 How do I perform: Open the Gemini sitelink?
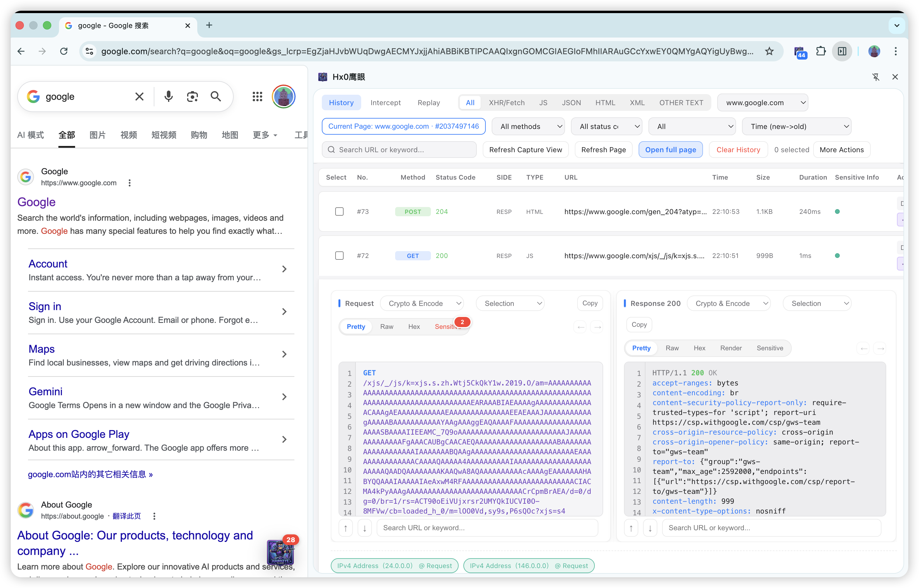click(x=46, y=391)
